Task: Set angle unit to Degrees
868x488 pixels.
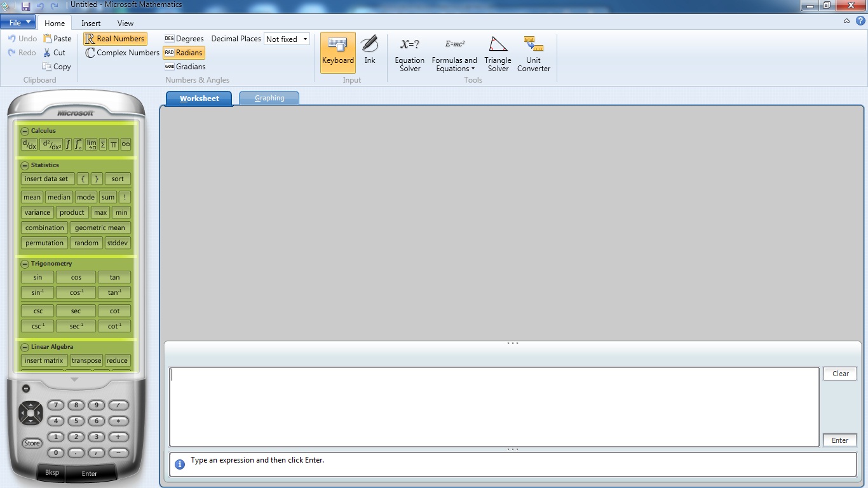Action: 184,39
